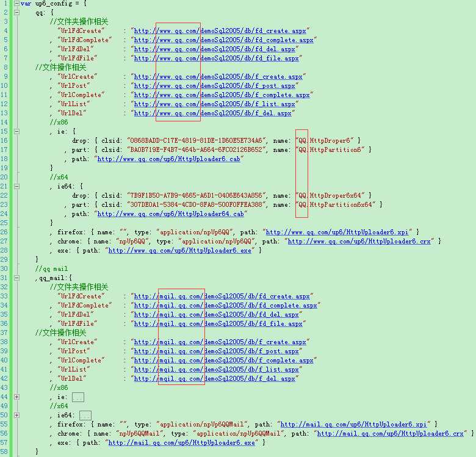
Task: Open the mqil.qq.com f_list.aspx link
Action: point(217,369)
